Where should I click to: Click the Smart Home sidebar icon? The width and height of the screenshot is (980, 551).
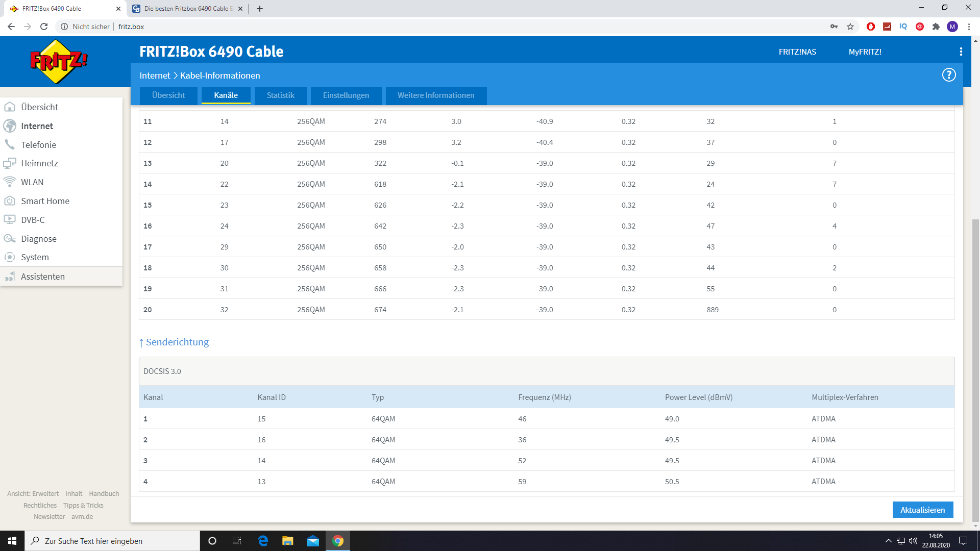(x=10, y=201)
